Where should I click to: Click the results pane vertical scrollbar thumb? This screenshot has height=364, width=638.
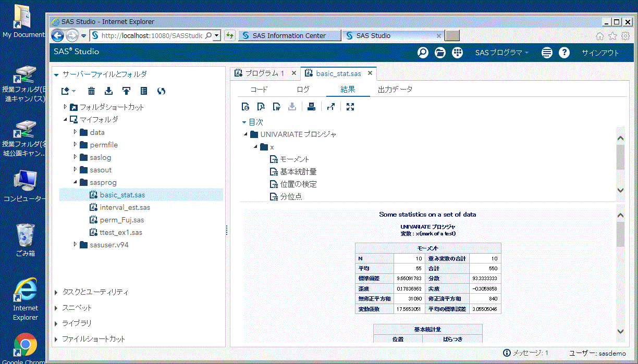(x=620, y=234)
